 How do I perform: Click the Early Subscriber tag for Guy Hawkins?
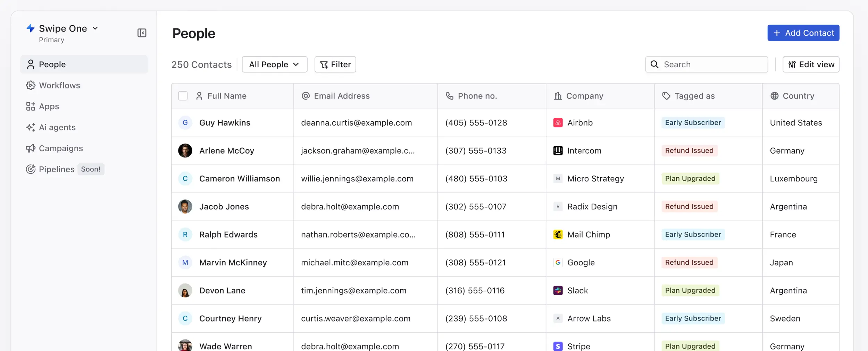693,123
